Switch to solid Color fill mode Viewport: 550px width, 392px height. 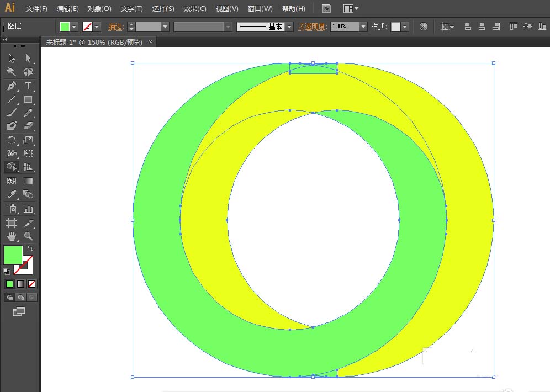[9, 284]
